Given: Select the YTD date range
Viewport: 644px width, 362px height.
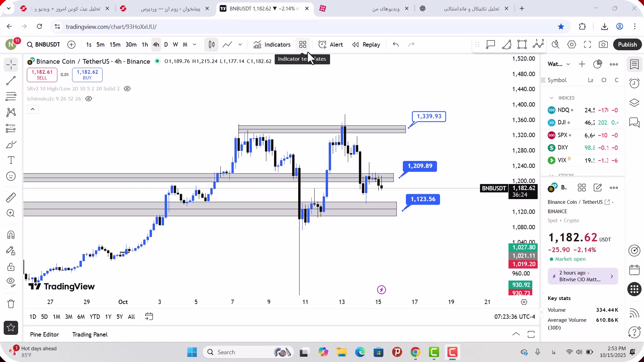Looking at the screenshot, I should point(95,317).
